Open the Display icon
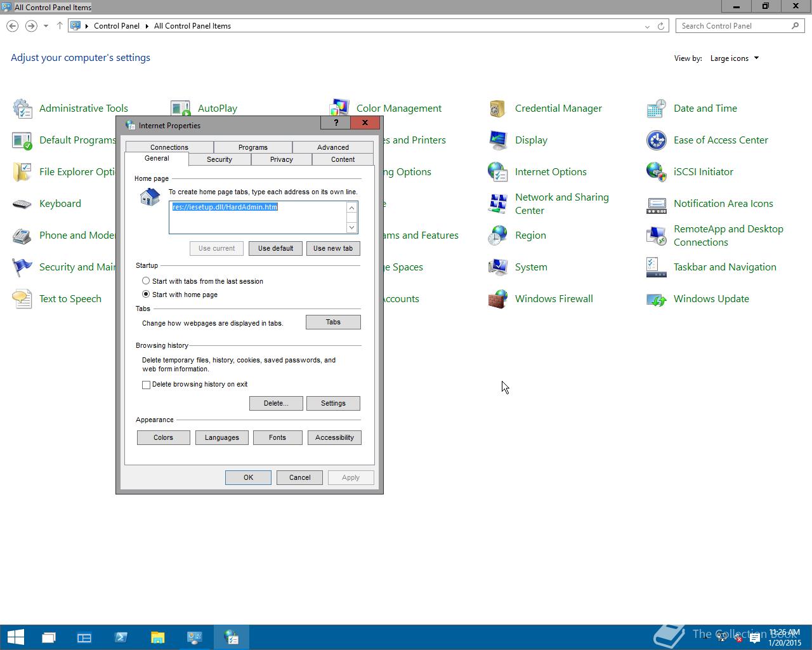Image resolution: width=812 pixels, height=650 pixels. [x=498, y=140]
